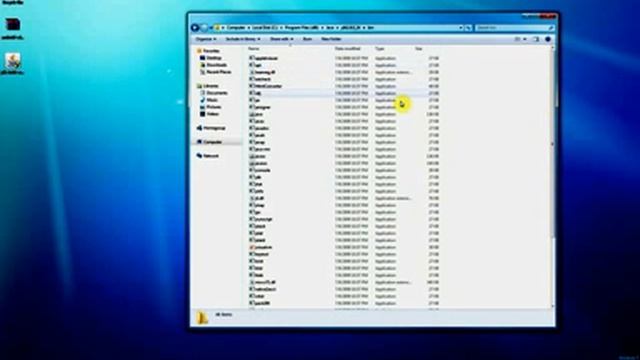Select Local Disk (C:) in address breadcrumb

(x=265, y=28)
